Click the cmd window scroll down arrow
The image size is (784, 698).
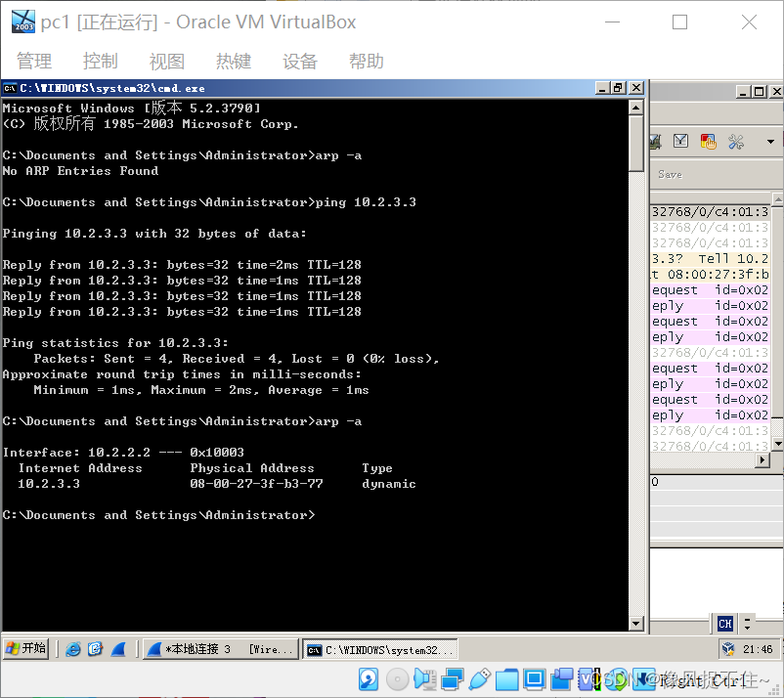click(x=636, y=623)
